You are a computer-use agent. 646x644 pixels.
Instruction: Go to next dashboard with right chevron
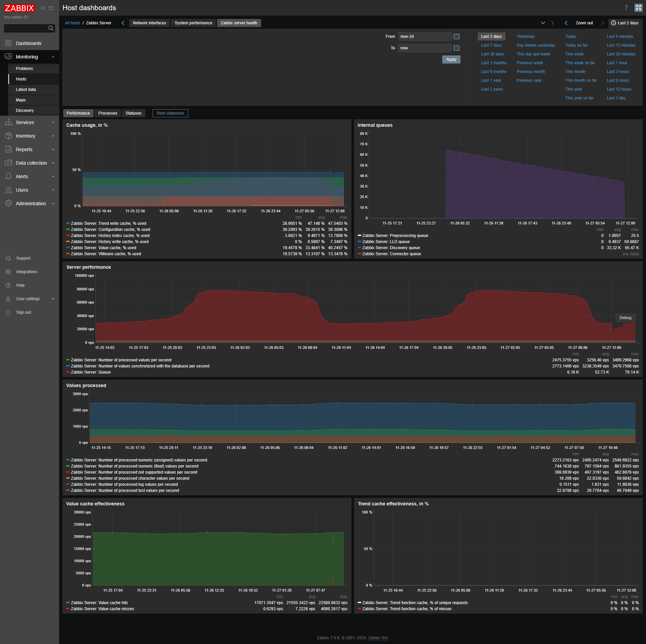pos(553,23)
